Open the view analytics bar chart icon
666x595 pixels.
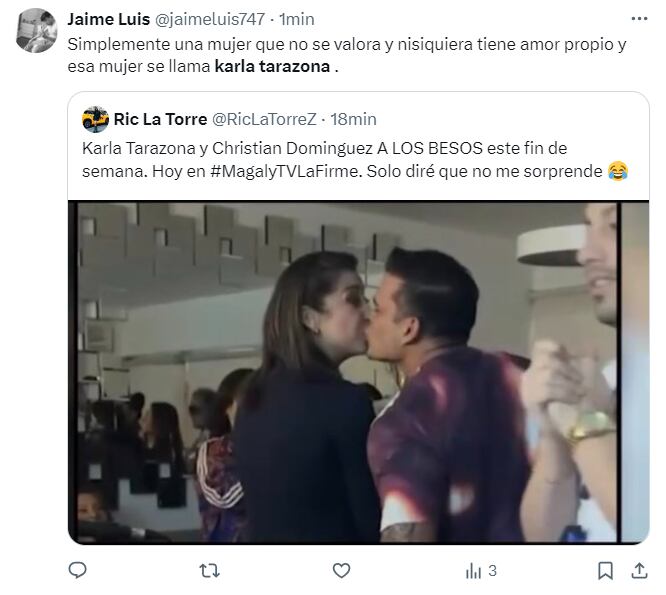pyautogui.click(x=473, y=570)
